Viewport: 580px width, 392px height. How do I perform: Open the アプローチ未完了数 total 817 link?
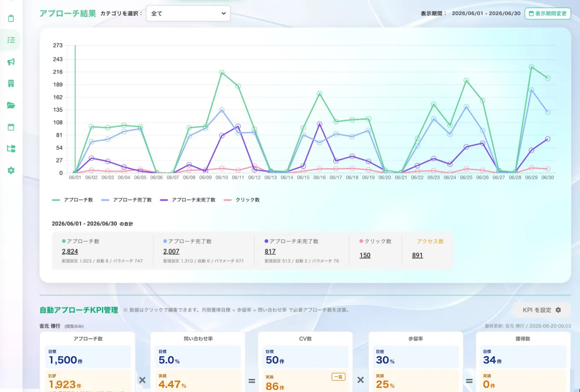270,251
